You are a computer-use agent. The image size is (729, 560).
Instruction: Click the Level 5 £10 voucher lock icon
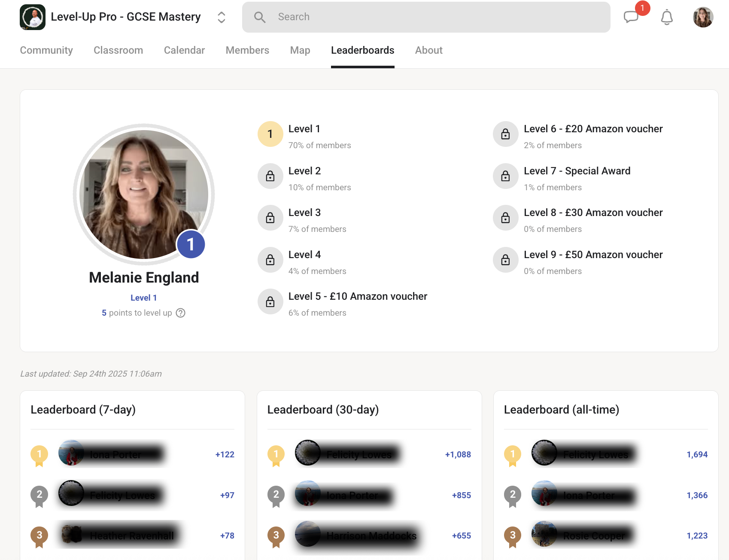point(270,301)
